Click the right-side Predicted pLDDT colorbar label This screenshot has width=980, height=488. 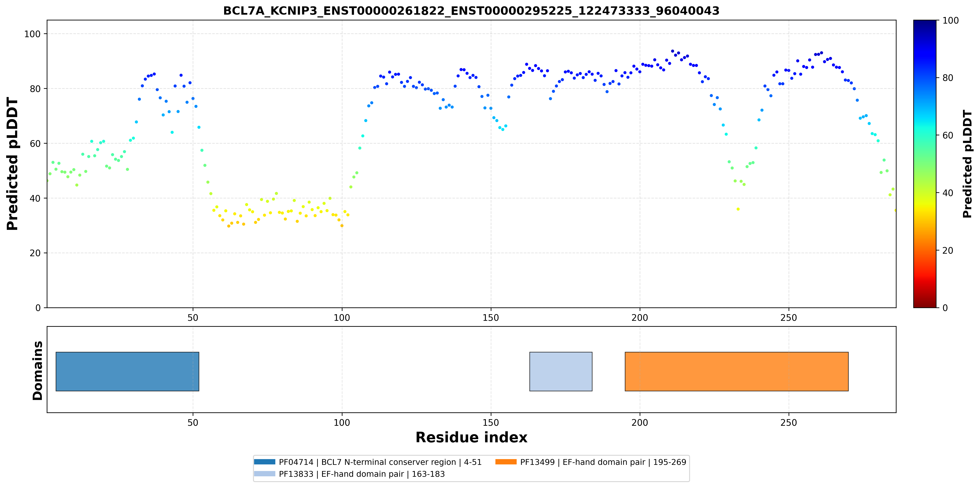click(967, 164)
